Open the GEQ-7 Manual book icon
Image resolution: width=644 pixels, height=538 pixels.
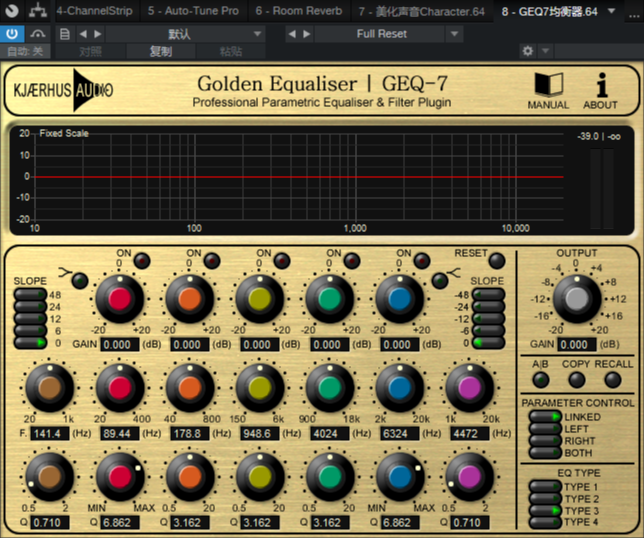(548, 85)
